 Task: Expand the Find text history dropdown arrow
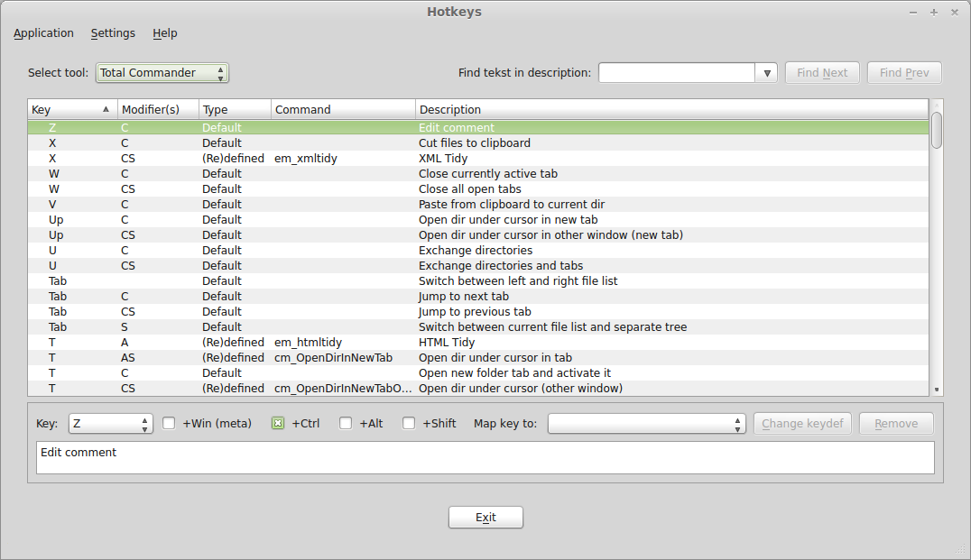point(767,73)
